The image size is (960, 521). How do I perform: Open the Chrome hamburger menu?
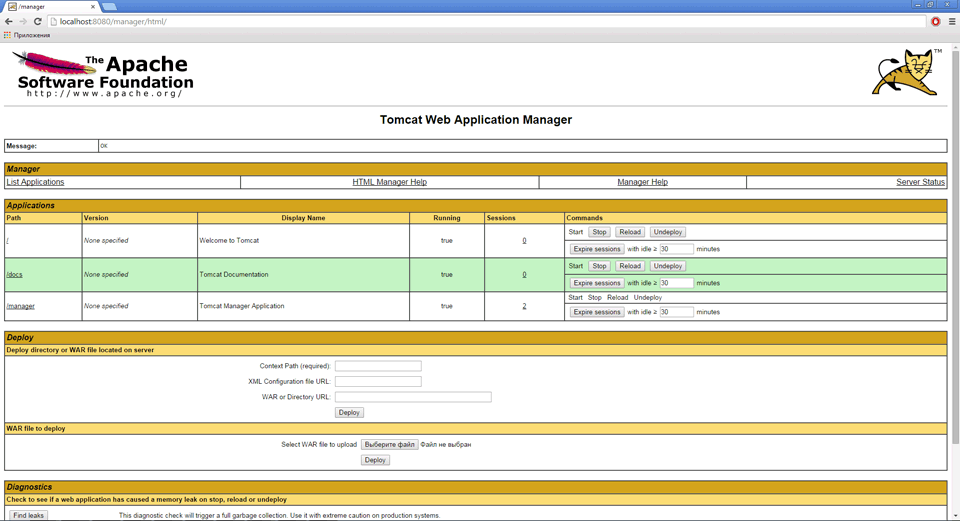951,21
